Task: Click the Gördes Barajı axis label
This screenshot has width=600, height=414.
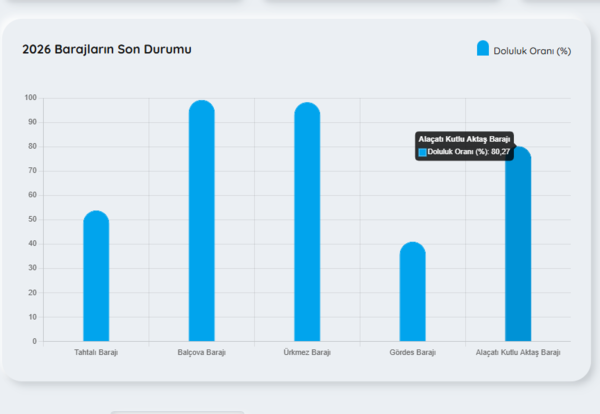Action: click(x=413, y=353)
